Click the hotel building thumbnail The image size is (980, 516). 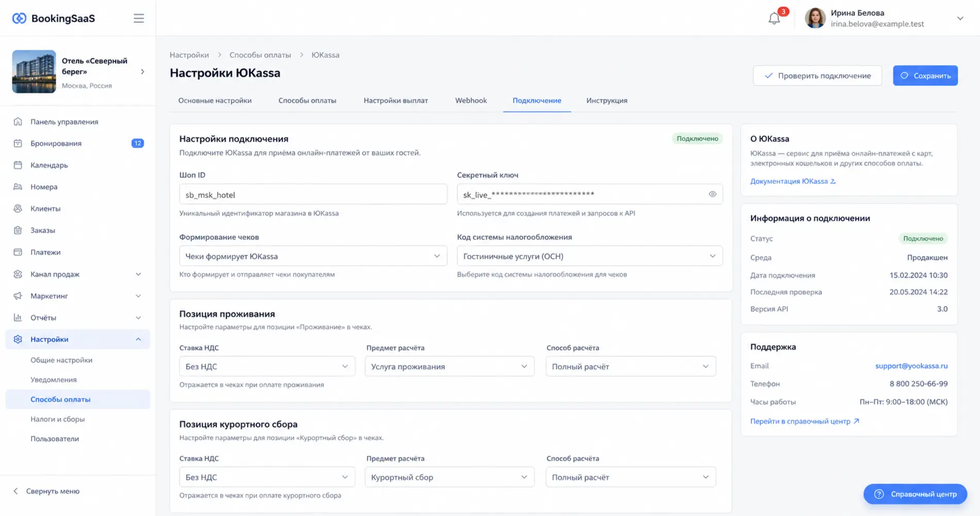click(x=34, y=72)
